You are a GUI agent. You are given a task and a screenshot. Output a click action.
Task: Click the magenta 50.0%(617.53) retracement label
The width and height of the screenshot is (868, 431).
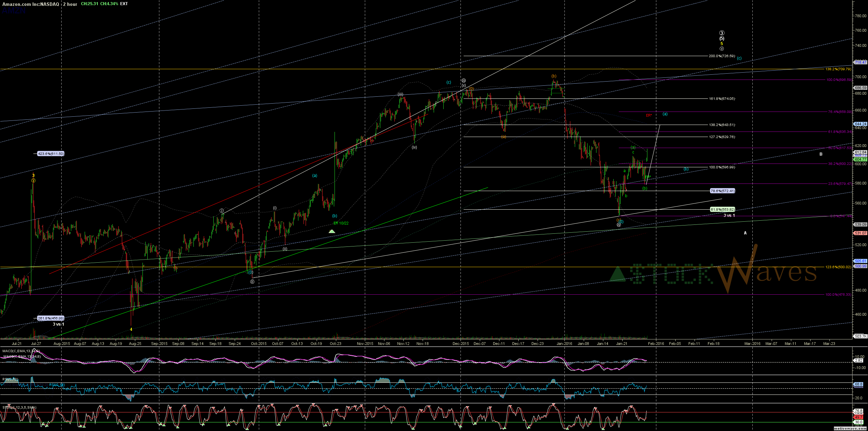tap(839, 148)
